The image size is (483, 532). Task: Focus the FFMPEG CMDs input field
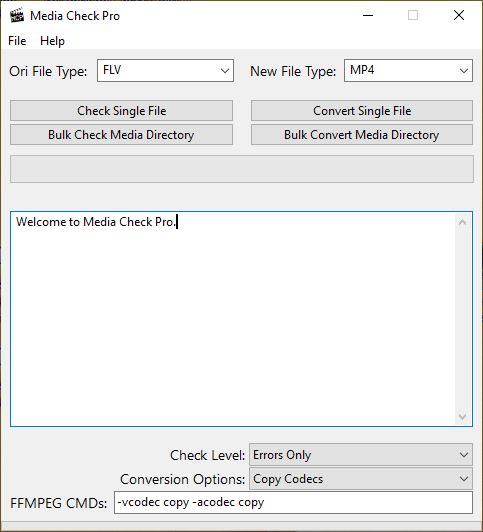pos(293,502)
